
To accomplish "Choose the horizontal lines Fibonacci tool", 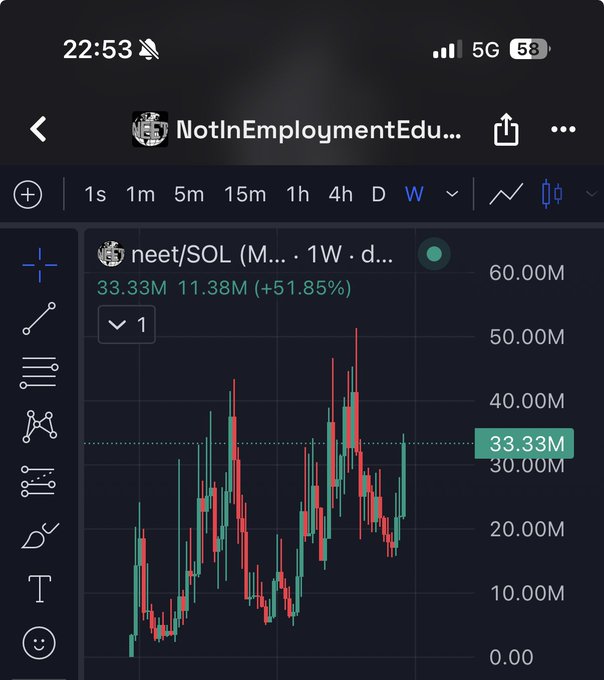I will tap(39, 373).
